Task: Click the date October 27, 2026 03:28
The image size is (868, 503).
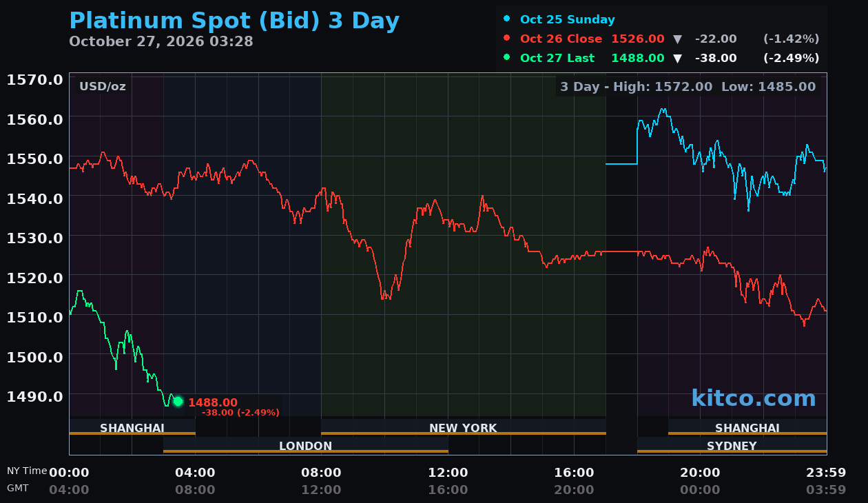Action: click(161, 41)
